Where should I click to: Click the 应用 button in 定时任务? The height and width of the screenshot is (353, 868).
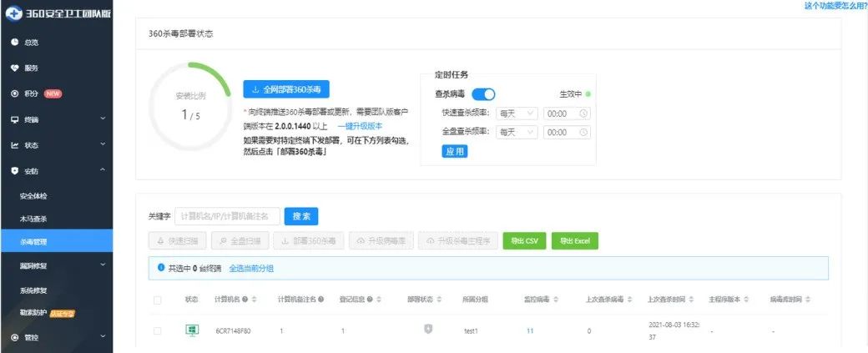[455, 151]
